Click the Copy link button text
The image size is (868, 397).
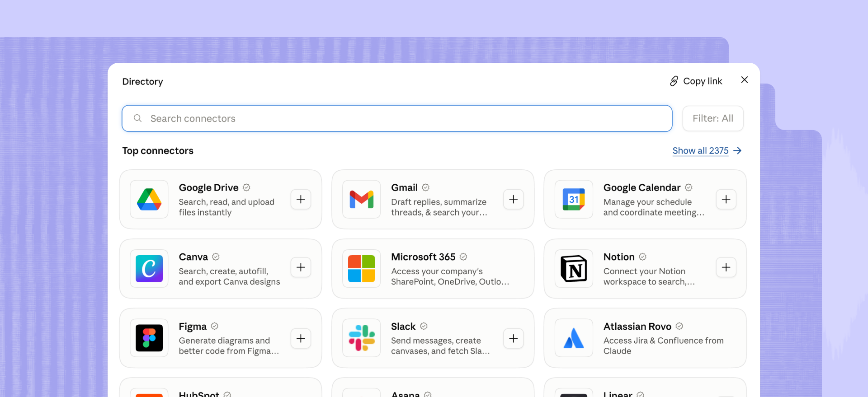[703, 81]
